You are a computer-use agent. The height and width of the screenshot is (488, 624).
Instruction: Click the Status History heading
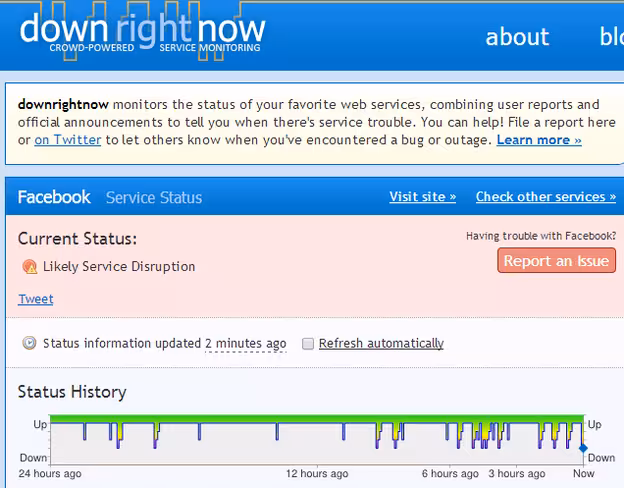pos(72,392)
